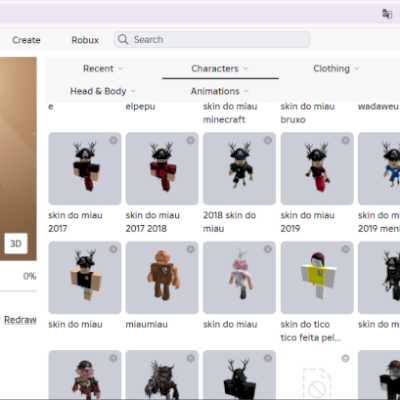The image size is (400, 400).
Task: Open the settings gear on skin do miau 2019
Action: pos(345,140)
